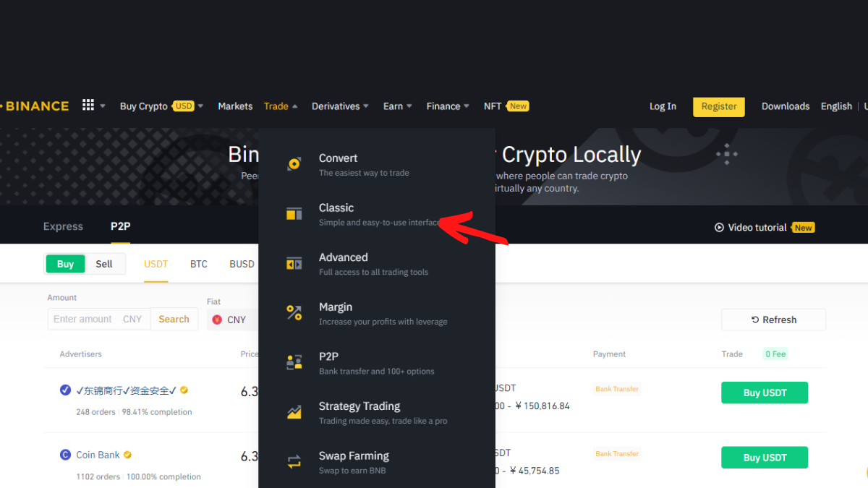Screen dimensions: 868x488
Task: Choose Advanced from the Trade menu
Action: [x=376, y=264]
